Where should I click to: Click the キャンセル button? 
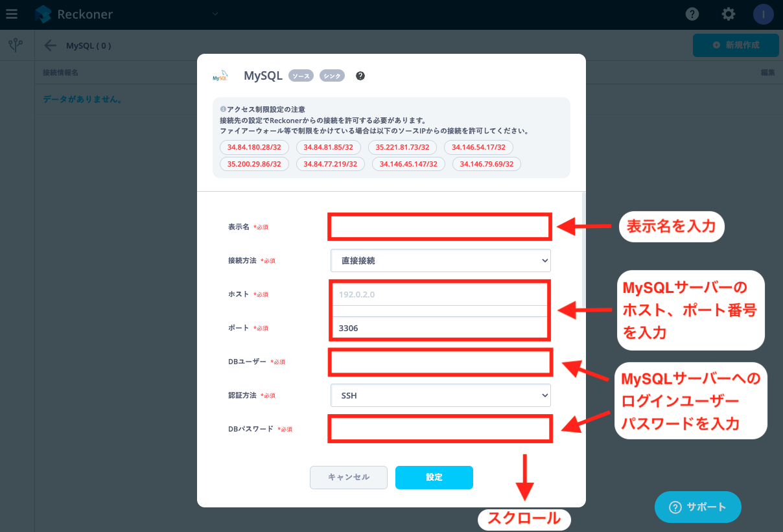[349, 478]
